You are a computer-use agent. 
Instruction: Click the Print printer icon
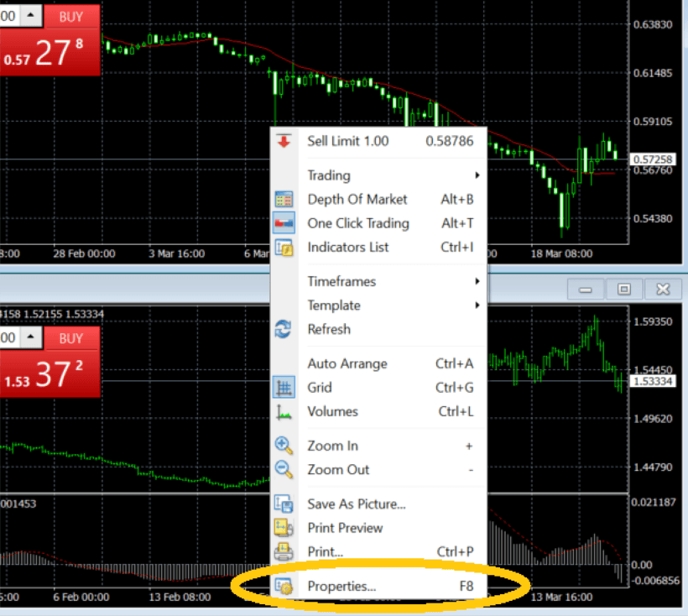[284, 552]
